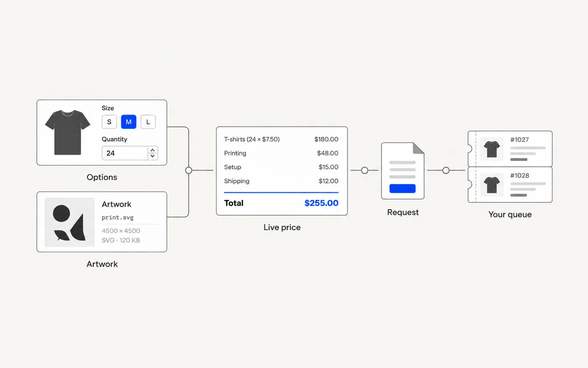Image resolution: width=588 pixels, height=368 pixels.
Task: Open queue ticket #1028
Action: (x=510, y=185)
